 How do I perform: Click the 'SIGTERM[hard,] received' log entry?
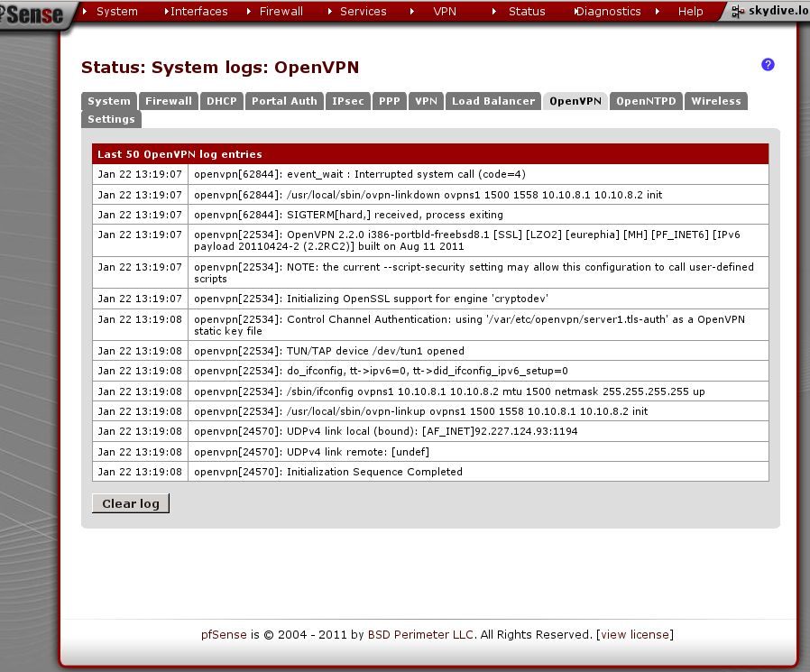[x=430, y=215]
